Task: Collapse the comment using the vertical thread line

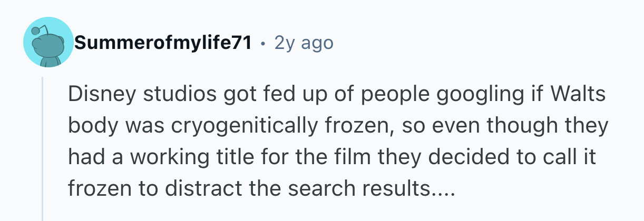Action: pos(43,147)
